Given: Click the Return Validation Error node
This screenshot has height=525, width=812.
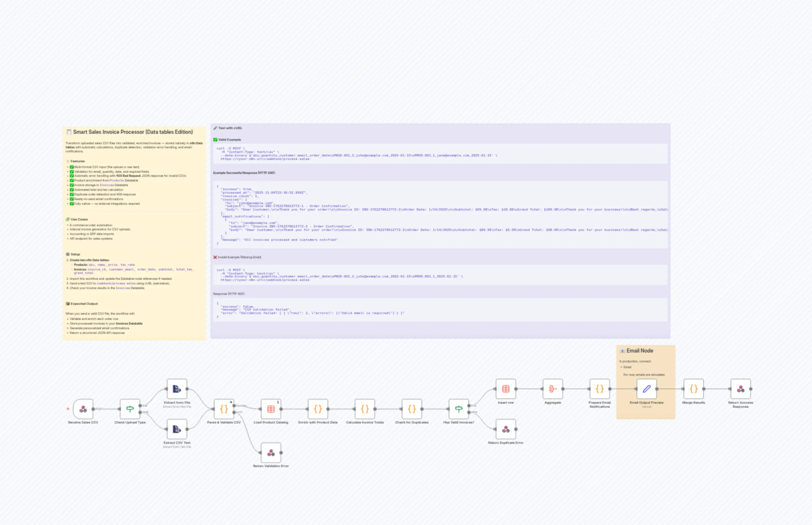Looking at the screenshot, I should [271, 452].
